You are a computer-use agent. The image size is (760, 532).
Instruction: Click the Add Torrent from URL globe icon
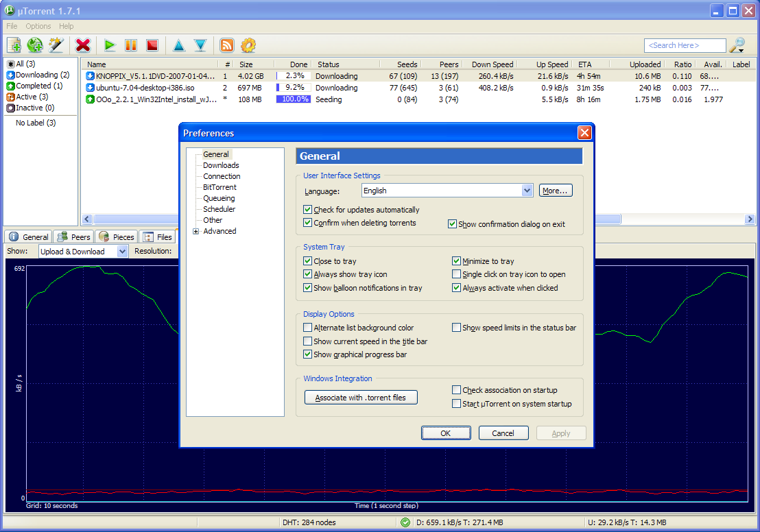pyautogui.click(x=35, y=45)
